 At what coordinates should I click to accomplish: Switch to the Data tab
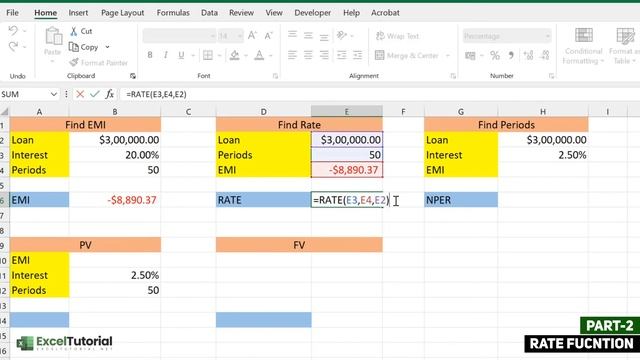coord(209,13)
